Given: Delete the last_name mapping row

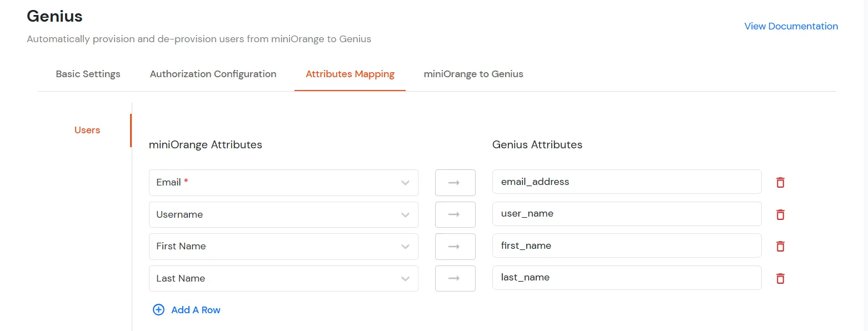Looking at the screenshot, I should pyautogui.click(x=780, y=278).
